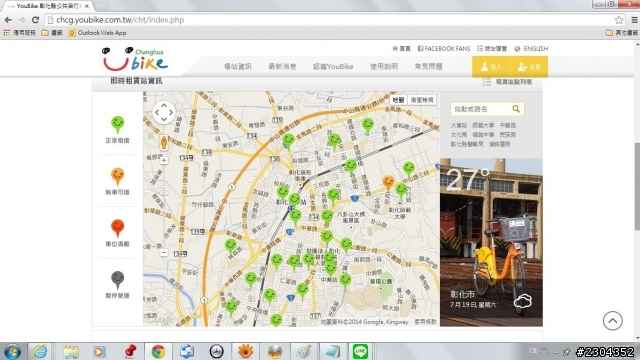Click the cloud weather icon
The height and width of the screenshot is (360, 640).
(523, 302)
